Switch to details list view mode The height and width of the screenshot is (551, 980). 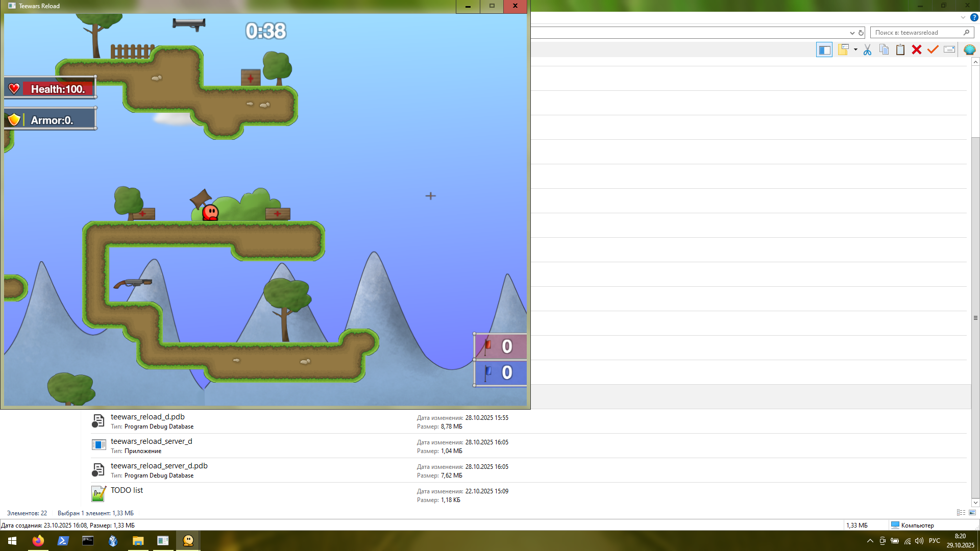(x=961, y=513)
